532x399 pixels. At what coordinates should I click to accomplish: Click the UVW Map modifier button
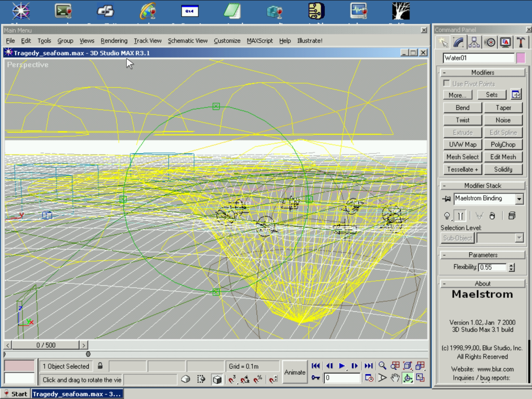[462, 145]
